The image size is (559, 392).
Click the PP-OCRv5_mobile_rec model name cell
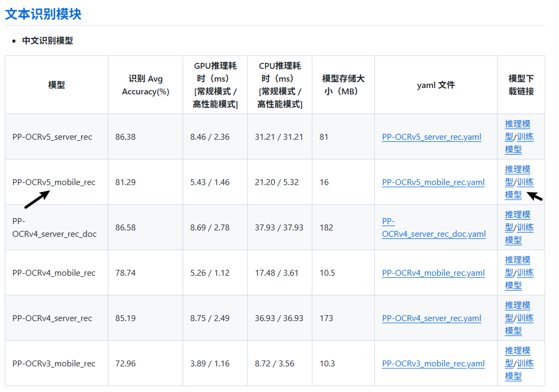pos(54,182)
